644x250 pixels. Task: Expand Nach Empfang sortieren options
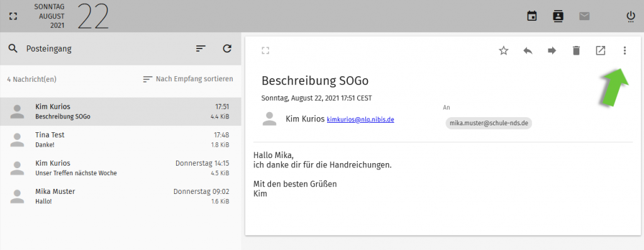point(187,79)
